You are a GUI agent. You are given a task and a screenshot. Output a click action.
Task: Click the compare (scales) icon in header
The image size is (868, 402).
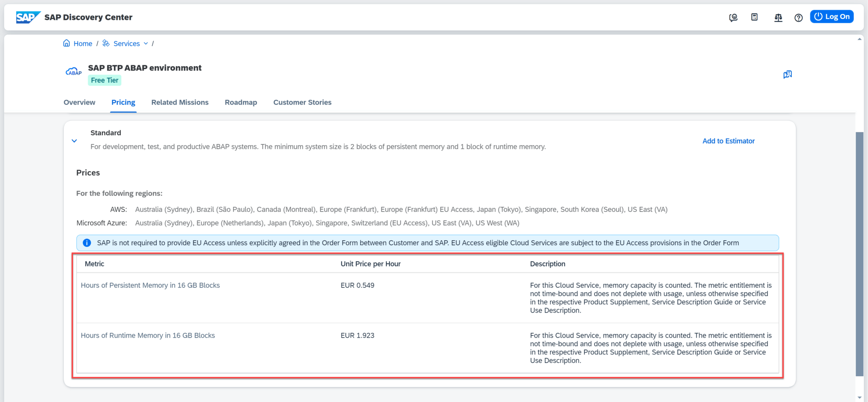tap(778, 17)
